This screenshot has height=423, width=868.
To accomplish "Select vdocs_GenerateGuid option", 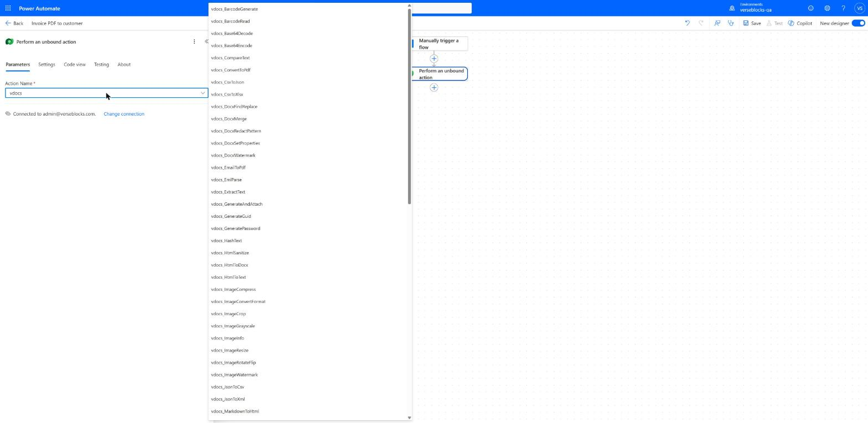I will (x=308, y=216).
